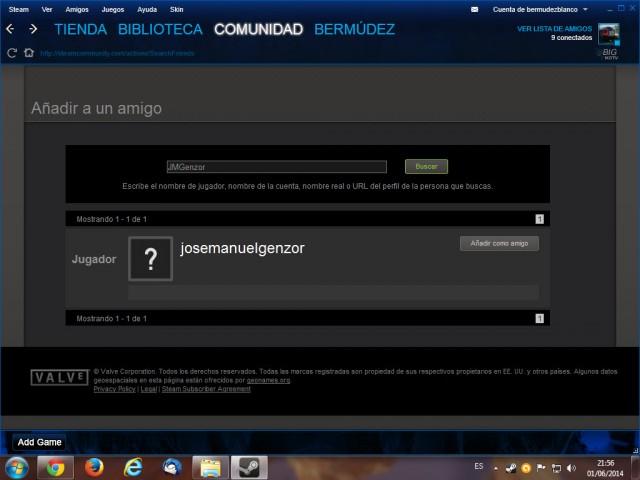640x480 pixels.
Task: Go forward with the forward arrow
Action: coord(33,29)
